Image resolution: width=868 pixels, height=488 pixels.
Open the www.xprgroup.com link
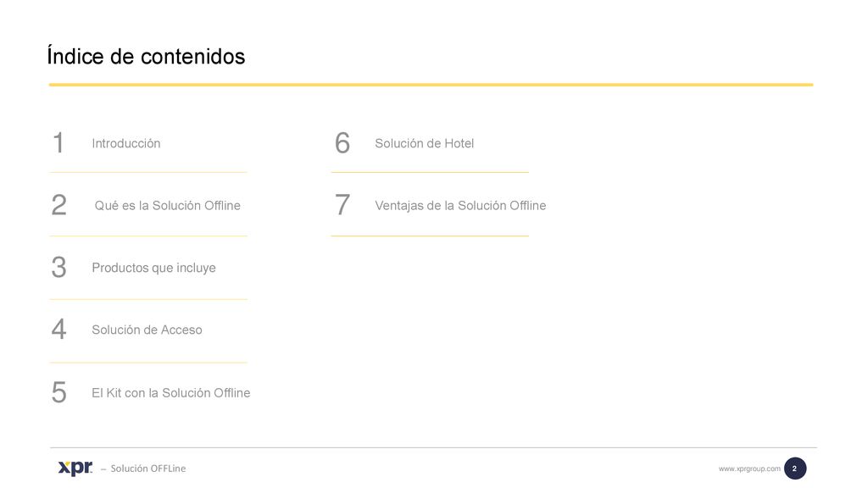coord(749,469)
